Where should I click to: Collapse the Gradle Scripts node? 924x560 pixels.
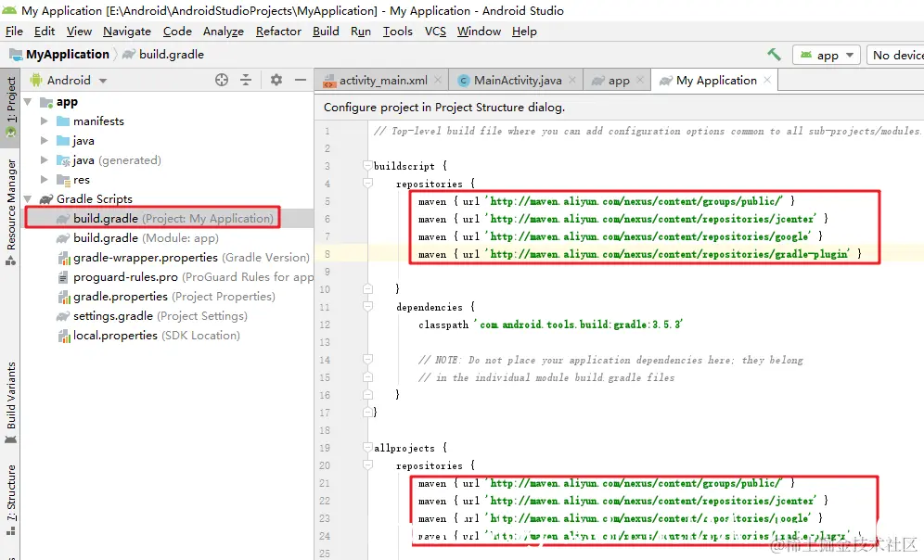tap(28, 199)
